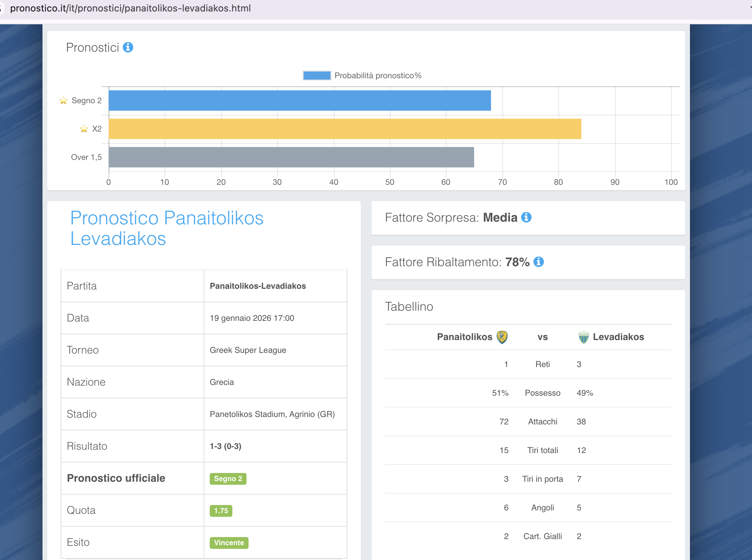Click the yellow X2 probability bar
Screen dimensions: 752x560
click(345, 129)
